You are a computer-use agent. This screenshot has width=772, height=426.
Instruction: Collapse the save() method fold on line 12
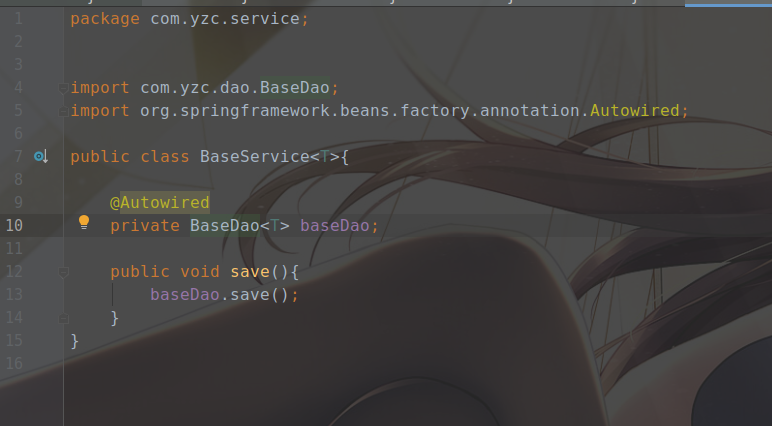64,272
